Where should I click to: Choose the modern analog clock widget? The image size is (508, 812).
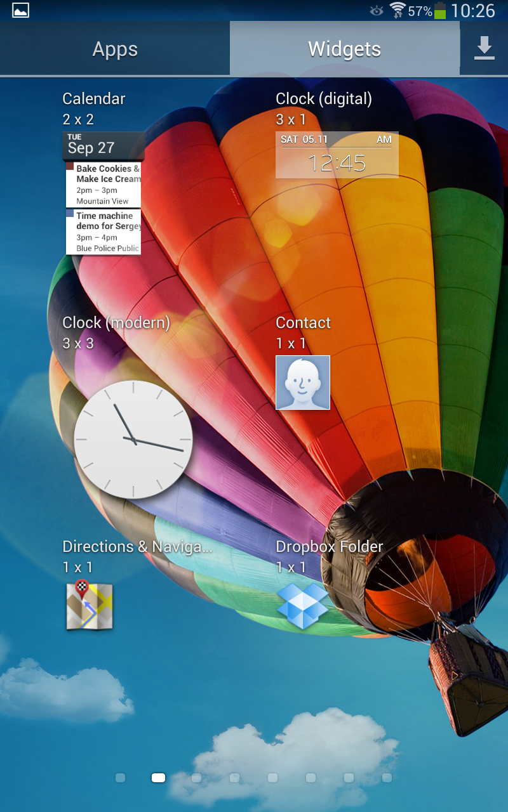pos(133,440)
